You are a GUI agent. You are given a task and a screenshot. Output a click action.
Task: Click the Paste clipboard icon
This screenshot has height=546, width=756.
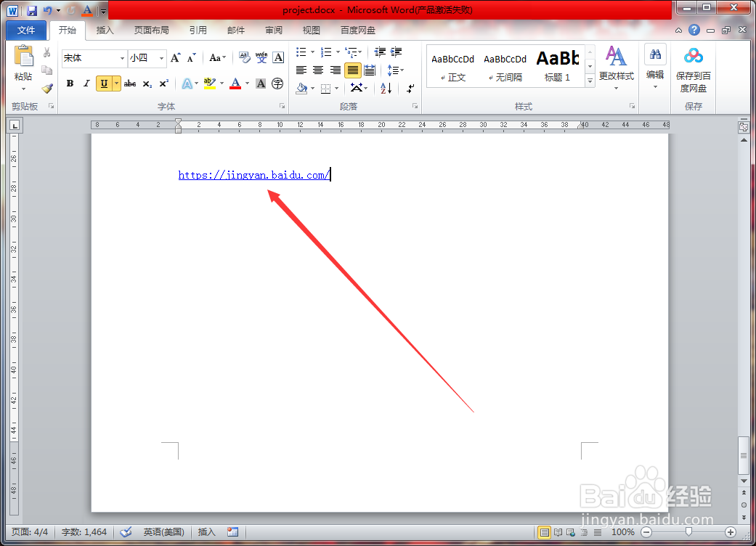pos(23,56)
